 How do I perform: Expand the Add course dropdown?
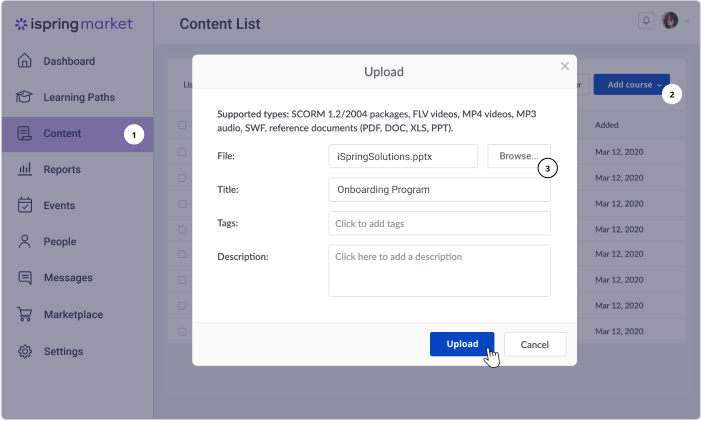click(x=631, y=84)
